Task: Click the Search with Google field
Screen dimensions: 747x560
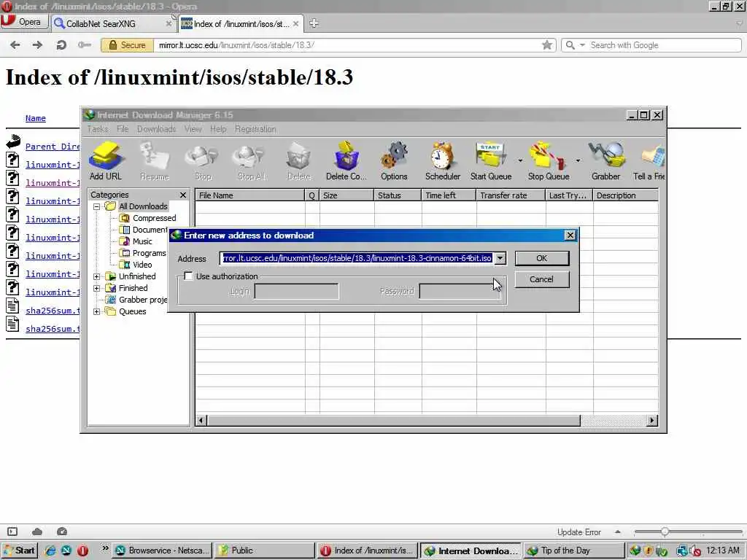Action: tap(665, 45)
